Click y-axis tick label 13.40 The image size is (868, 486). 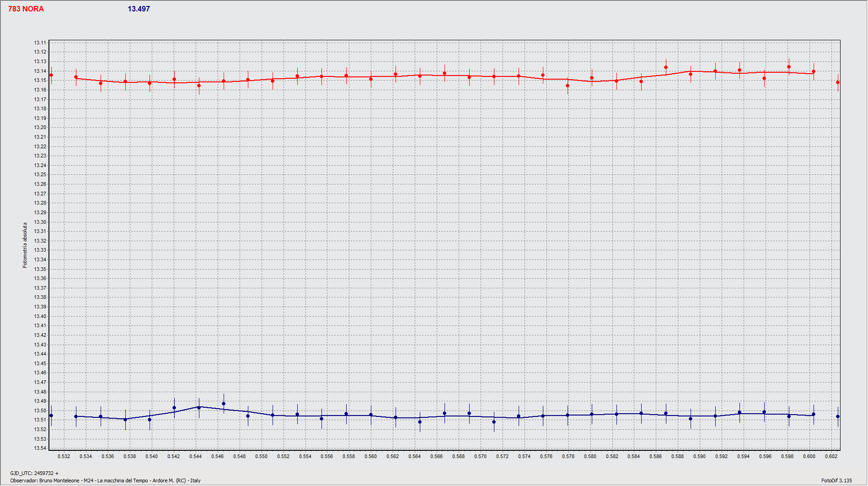[x=40, y=316]
